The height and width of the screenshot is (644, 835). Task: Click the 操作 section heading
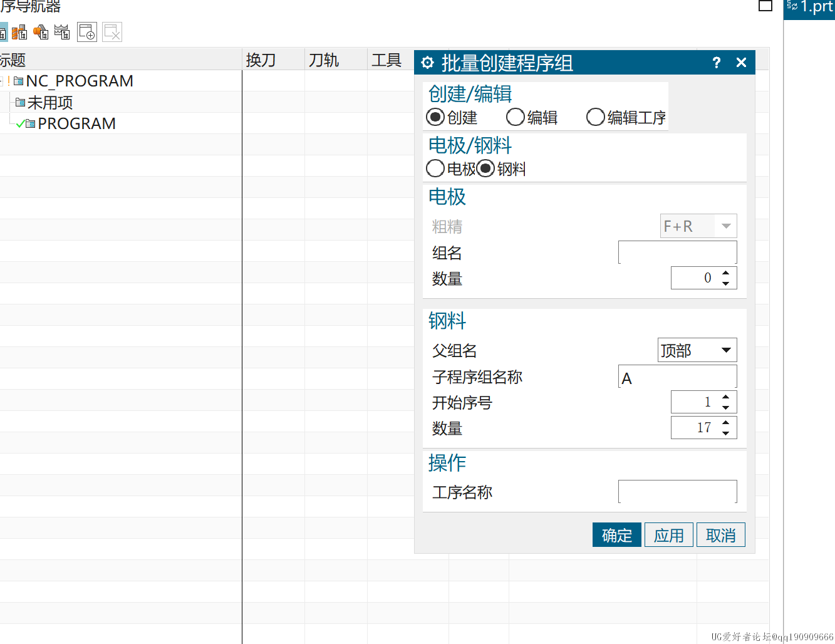tap(447, 463)
